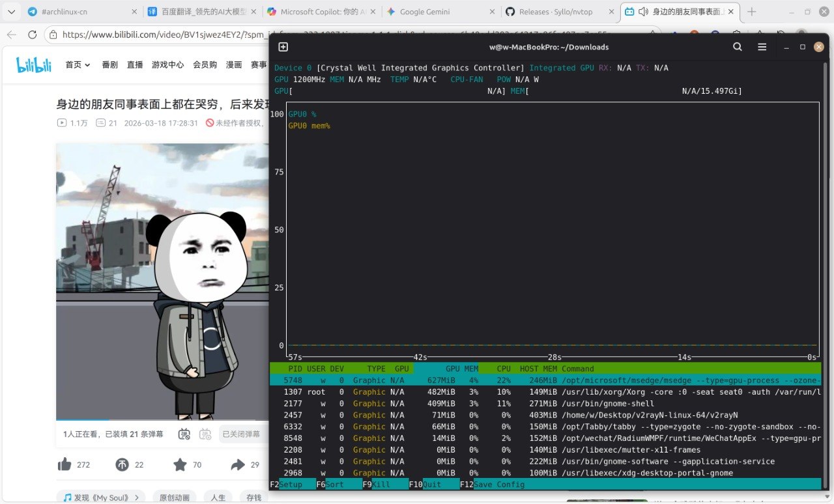Click the bilibili logo
This screenshot has width=834, height=504.
[34, 64]
